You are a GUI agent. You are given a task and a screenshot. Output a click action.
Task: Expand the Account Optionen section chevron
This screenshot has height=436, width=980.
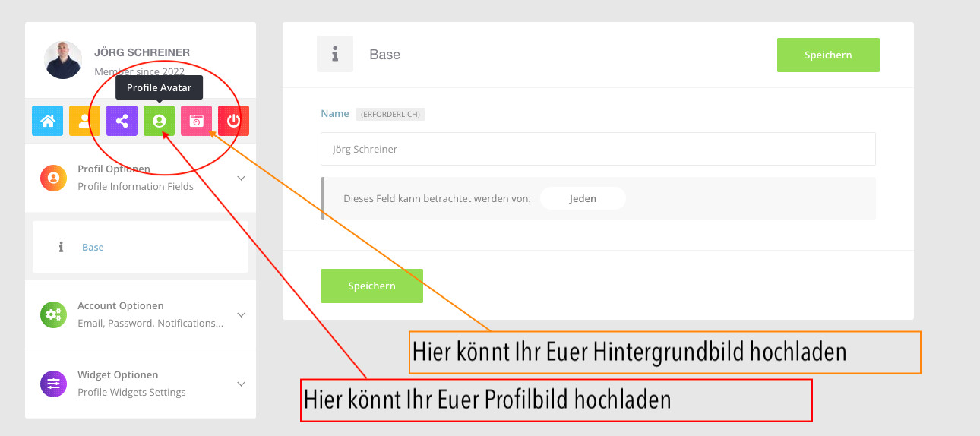(x=241, y=314)
